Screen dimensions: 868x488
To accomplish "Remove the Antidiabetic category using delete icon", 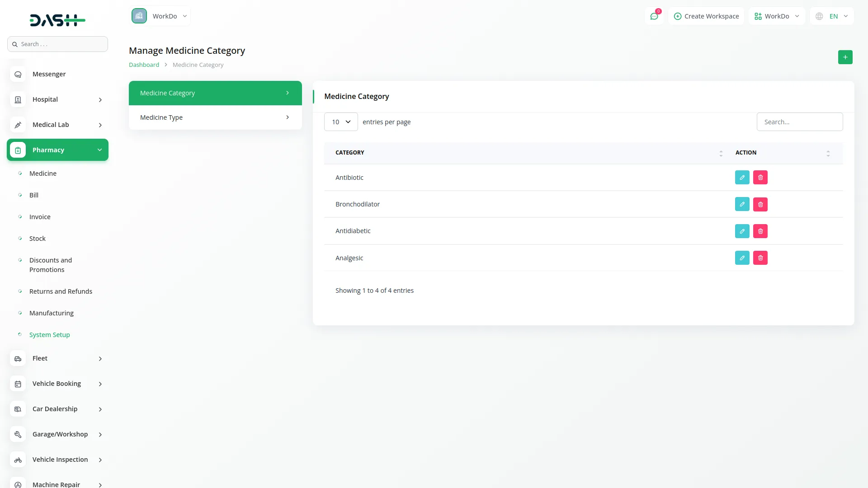I will click(x=760, y=231).
